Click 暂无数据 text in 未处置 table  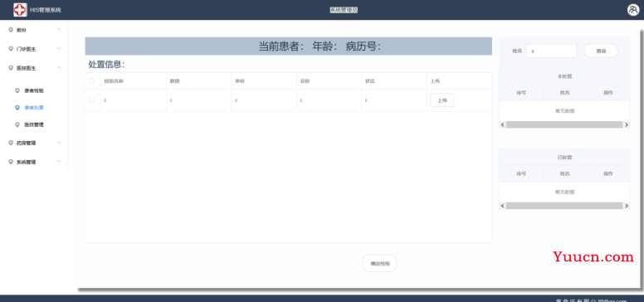pyautogui.click(x=564, y=111)
